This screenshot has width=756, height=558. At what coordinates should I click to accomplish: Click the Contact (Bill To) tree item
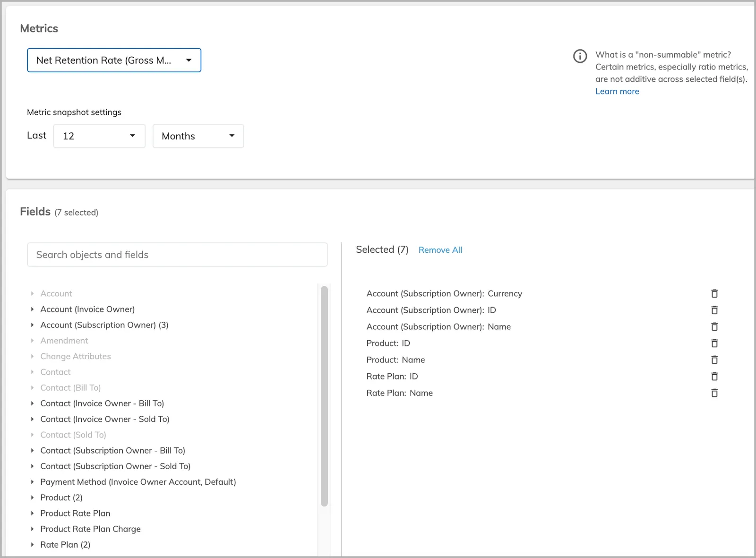[x=70, y=387]
